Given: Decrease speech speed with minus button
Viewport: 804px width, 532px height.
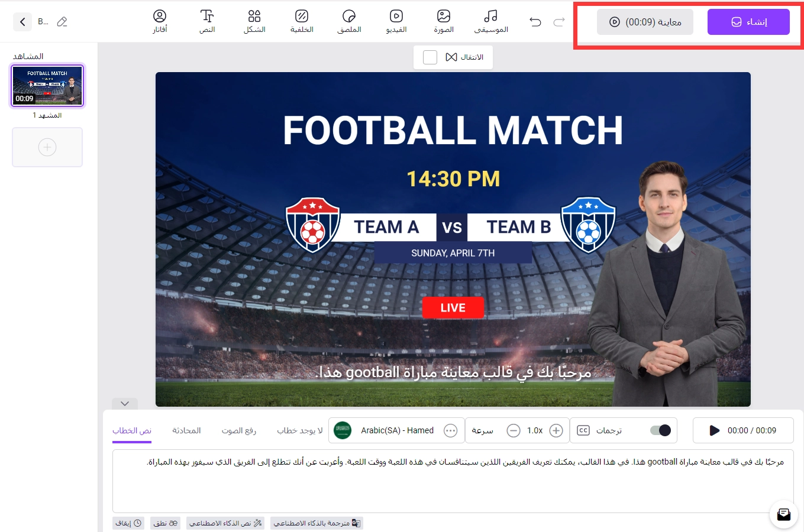Looking at the screenshot, I should 514,430.
